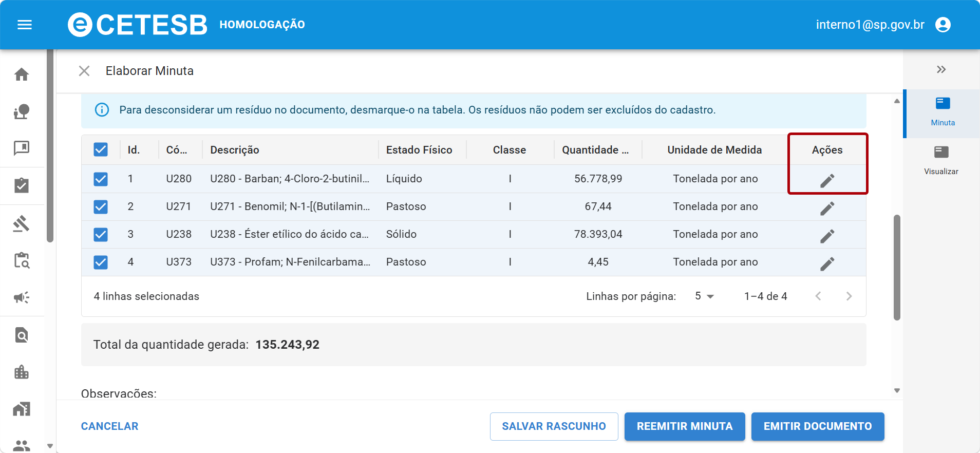
Task: Open the megaphone sidebar icon
Action: coord(22,297)
